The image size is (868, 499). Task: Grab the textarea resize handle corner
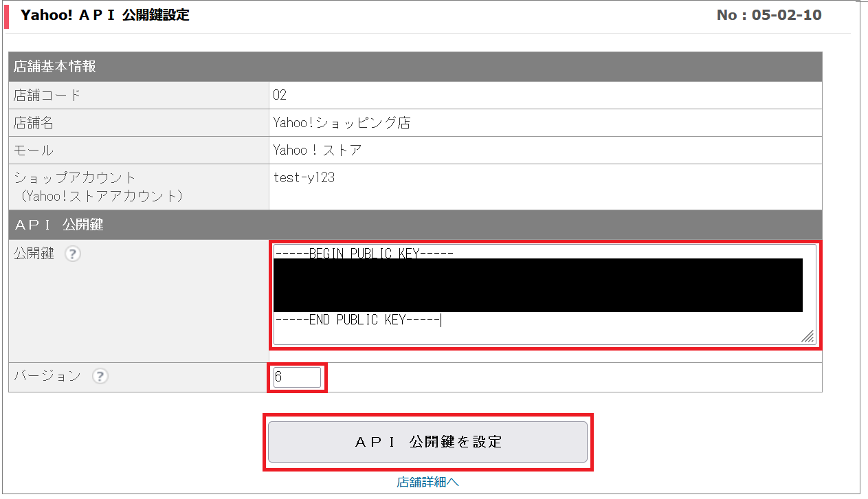[x=808, y=337]
